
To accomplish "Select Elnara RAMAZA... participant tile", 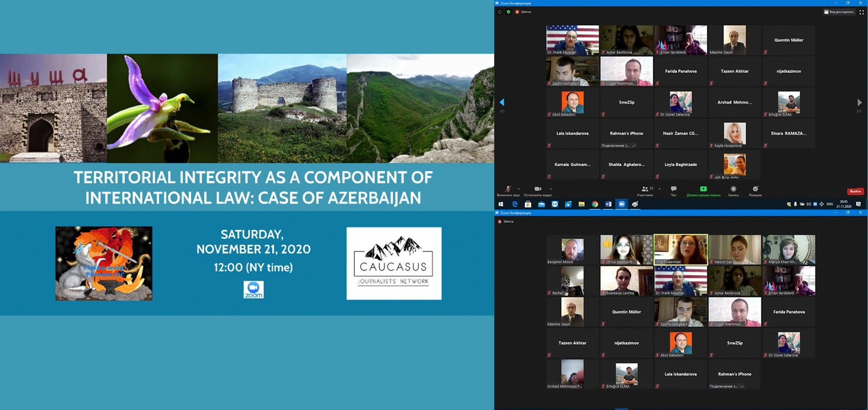I will pyautogui.click(x=789, y=134).
